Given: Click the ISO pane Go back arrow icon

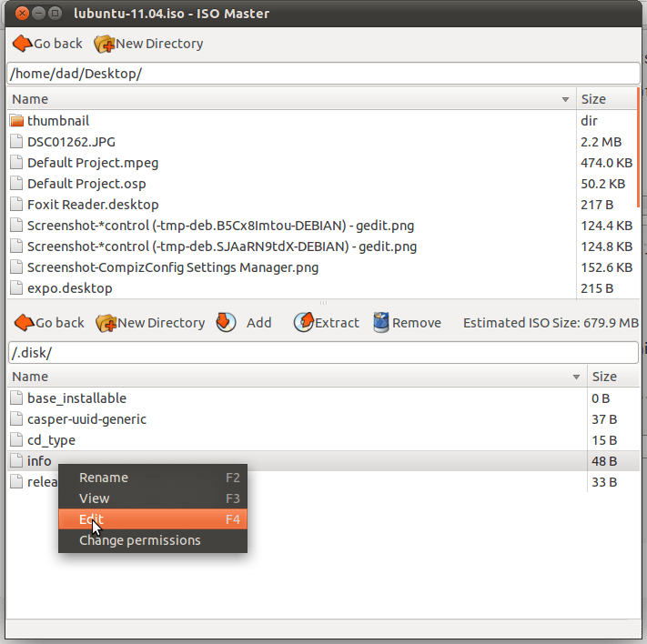Looking at the screenshot, I should pos(25,323).
